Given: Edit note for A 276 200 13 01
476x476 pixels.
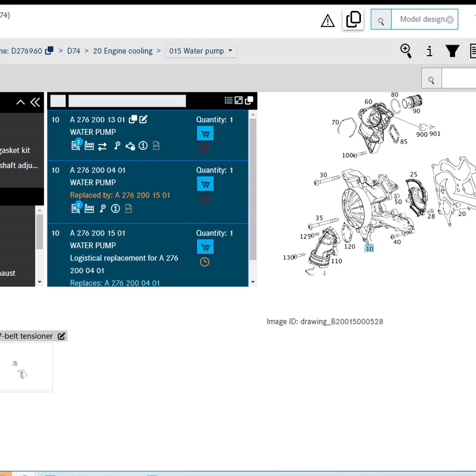Looking at the screenshot, I should coord(143,119).
